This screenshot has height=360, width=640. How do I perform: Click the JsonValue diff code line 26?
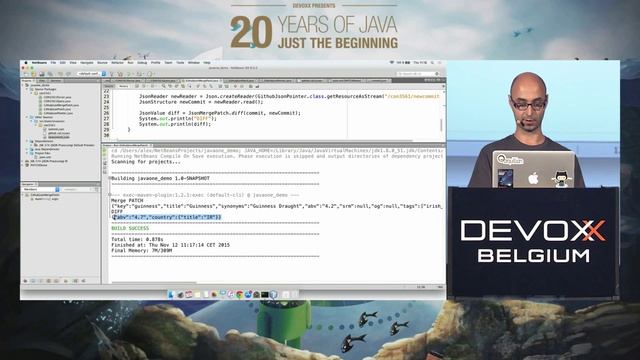click(220, 113)
